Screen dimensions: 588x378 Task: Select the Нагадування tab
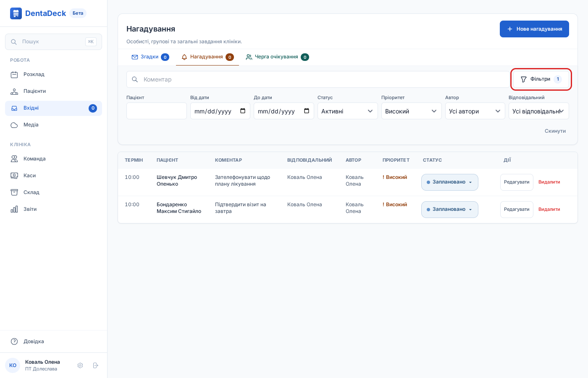(207, 57)
